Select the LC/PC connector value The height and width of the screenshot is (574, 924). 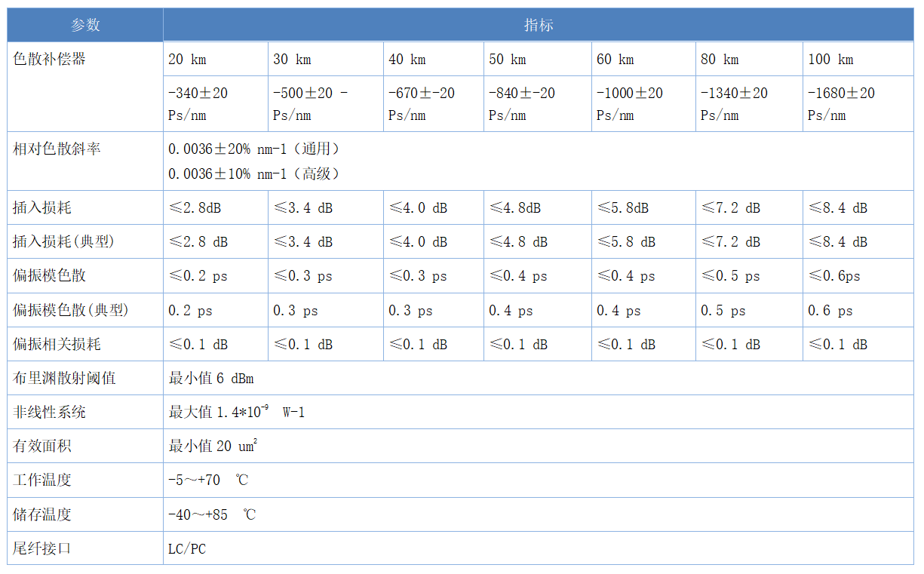(x=186, y=548)
